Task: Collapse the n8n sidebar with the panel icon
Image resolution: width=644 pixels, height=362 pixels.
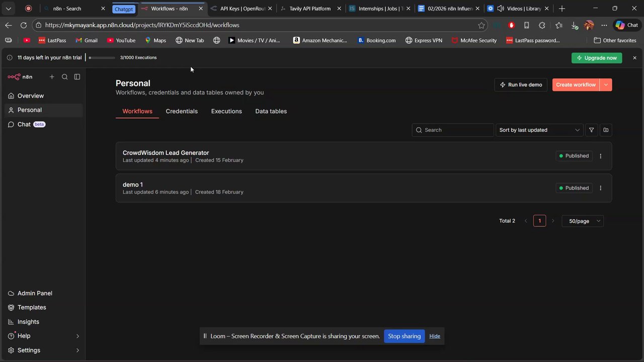Action: pyautogui.click(x=77, y=77)
